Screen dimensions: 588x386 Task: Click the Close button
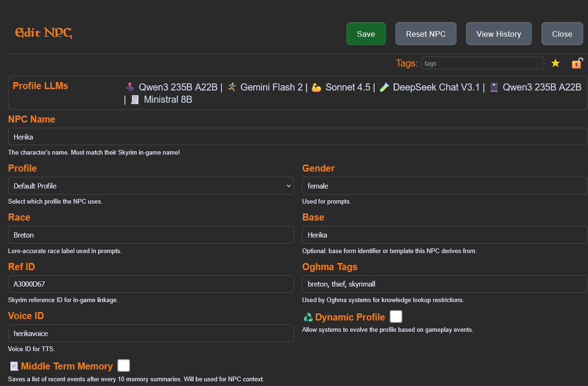point(562,34)
